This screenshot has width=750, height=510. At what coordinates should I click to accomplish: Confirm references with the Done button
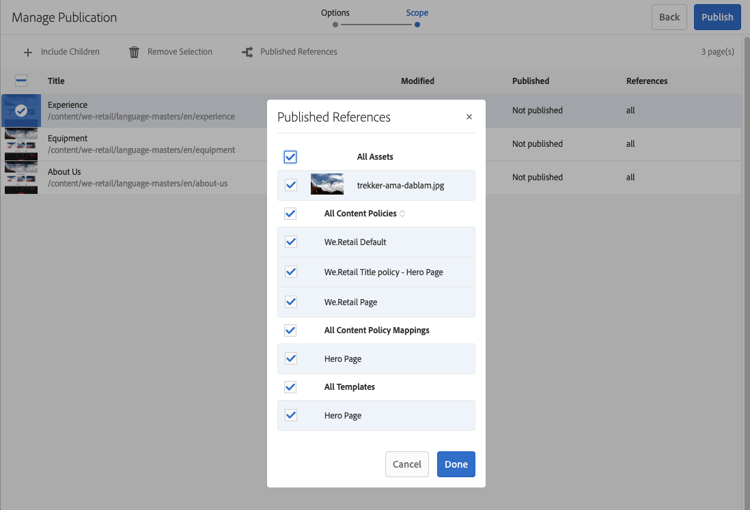pos(456,464)
